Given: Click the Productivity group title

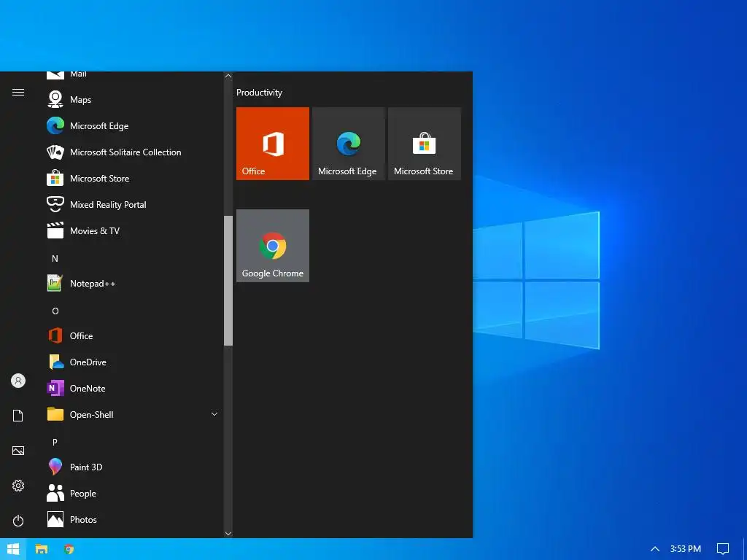Looking at the screenshot, I should pos(259,93).
